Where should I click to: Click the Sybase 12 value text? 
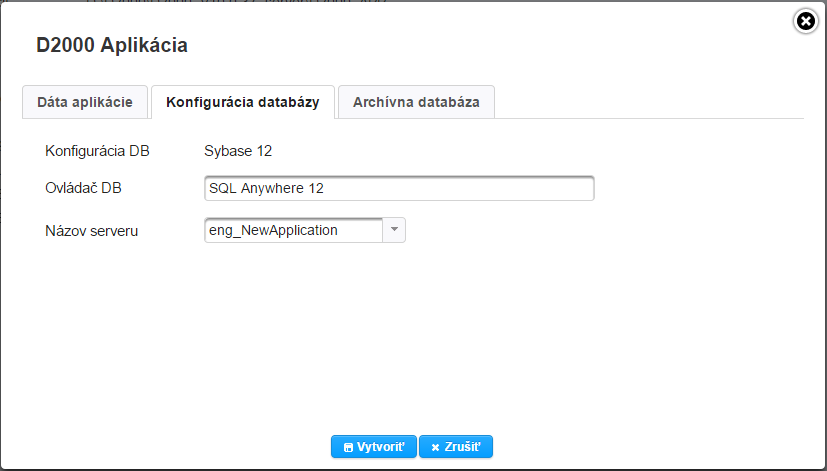tap(238, 151)
